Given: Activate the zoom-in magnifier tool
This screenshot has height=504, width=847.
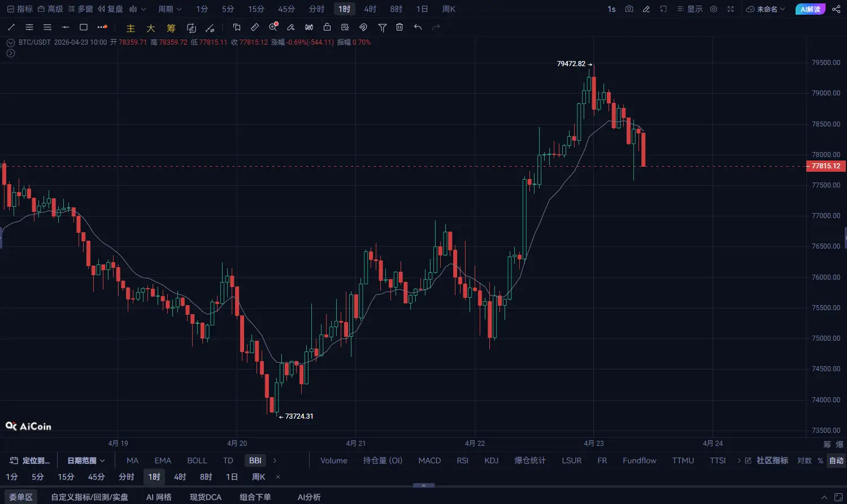Looking at the screenshot, I should click(x=273, y=27).
